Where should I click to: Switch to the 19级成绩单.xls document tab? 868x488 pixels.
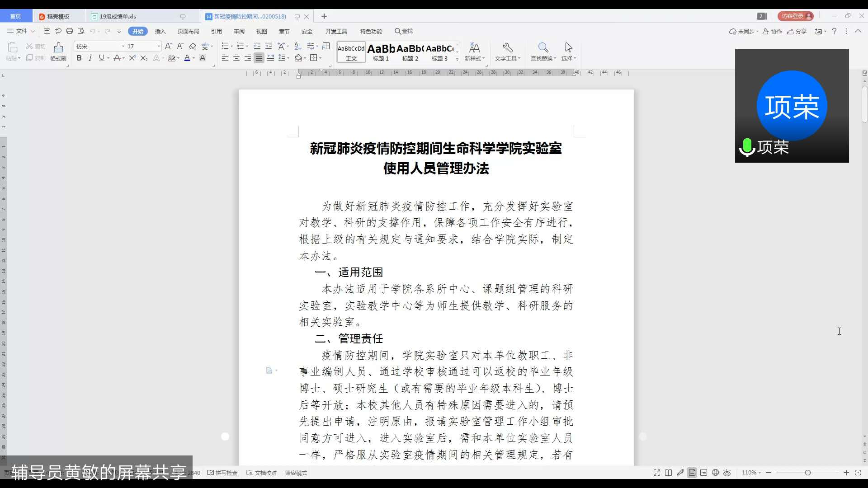118,16
